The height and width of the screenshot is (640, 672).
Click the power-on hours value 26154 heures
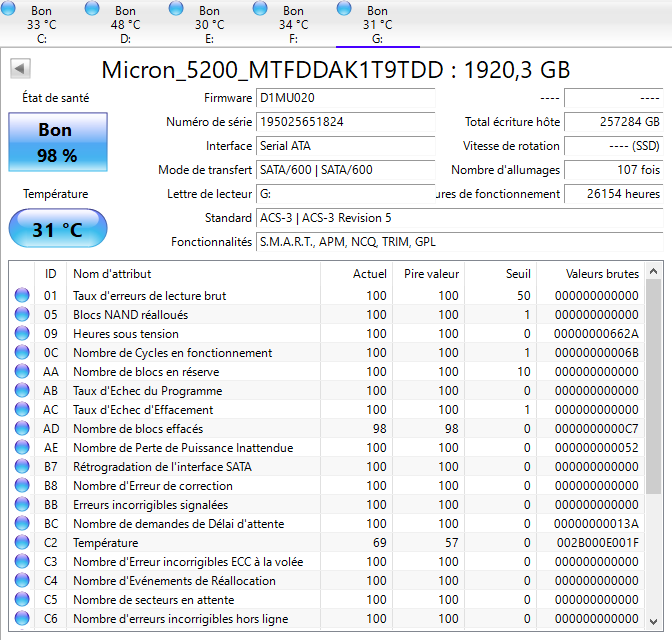614,194
